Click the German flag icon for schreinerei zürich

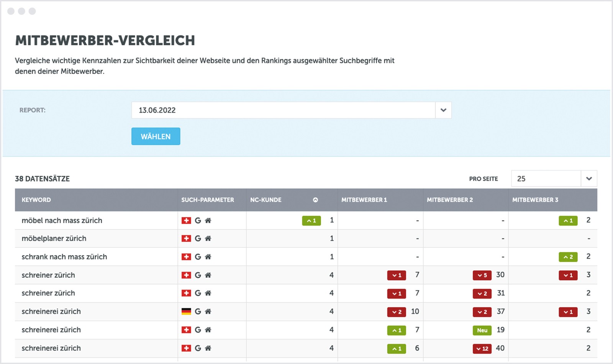[x=186, y=312]
